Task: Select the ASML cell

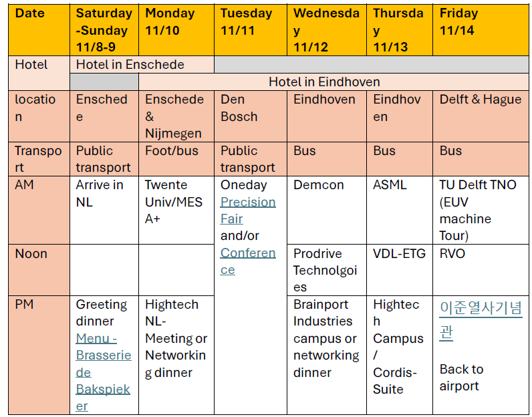Action: [x=400, y=210]
